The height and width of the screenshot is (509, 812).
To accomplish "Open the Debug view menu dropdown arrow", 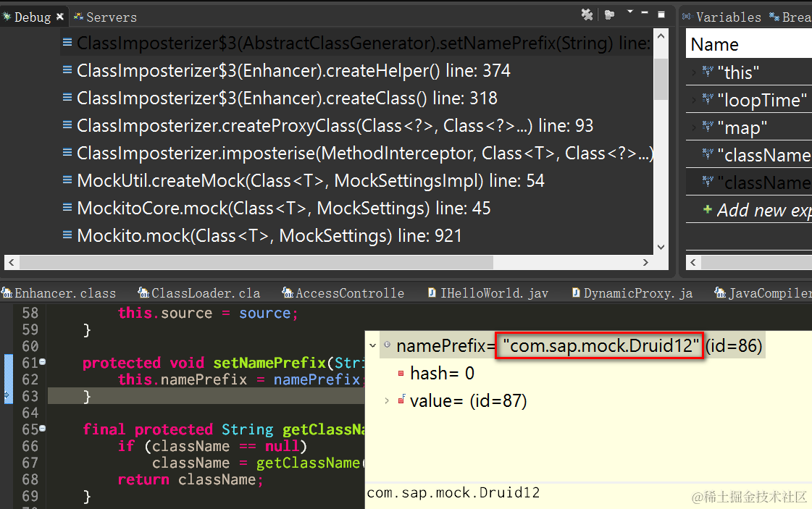I will pos(629,12).
